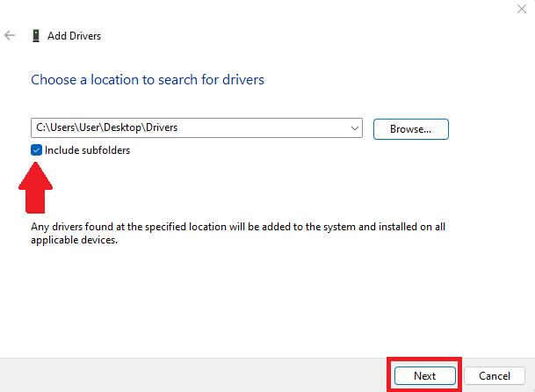This screenshot has width=535, height=392.
Task: Click the 'applicable devices.' text line
Action: coord(74,240)
